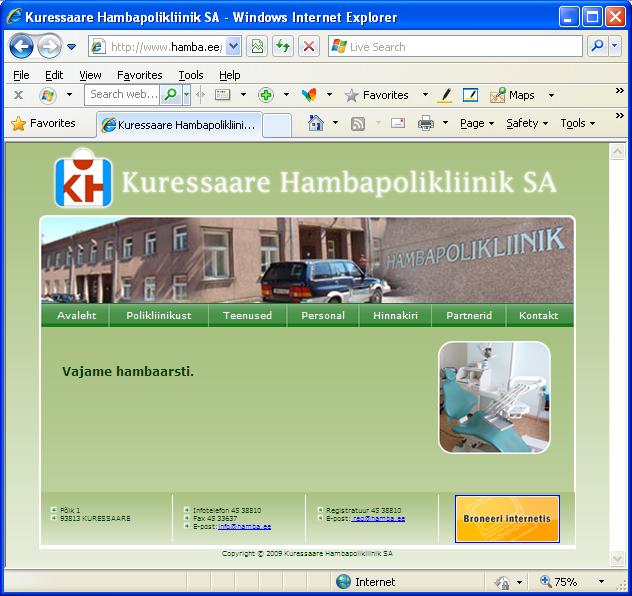Open a new blank tab
632x596 pixels.
click(x=277, y=125)
